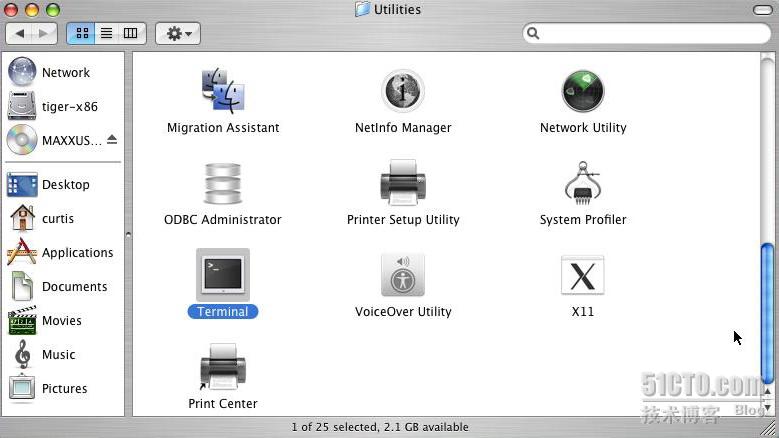779x438 pixels.
Task: Click the "X11" name label
Action: (583, 311)
